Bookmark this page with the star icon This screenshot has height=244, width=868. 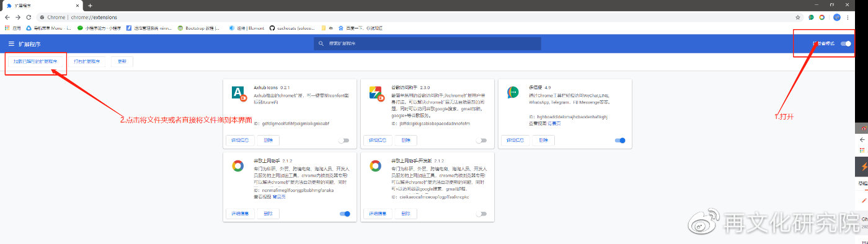coord(798,17)
